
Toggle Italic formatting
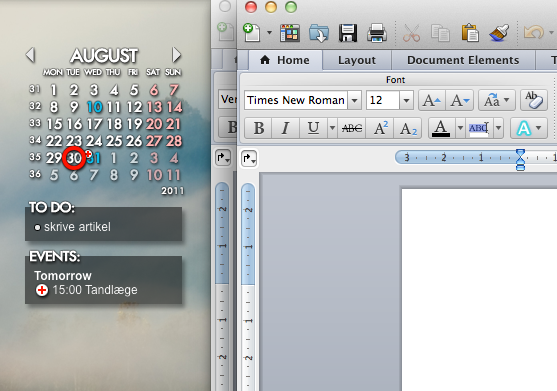click(285, 128)
